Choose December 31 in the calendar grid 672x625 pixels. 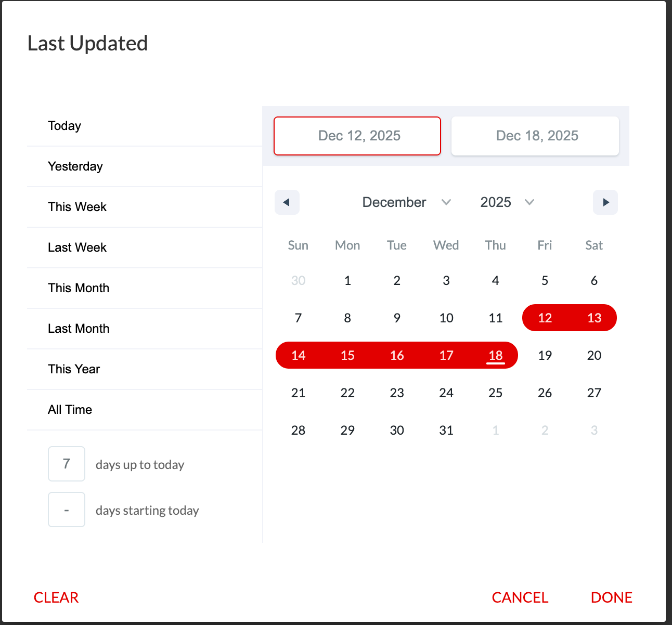pyautogui.click(x=446, y=431)
